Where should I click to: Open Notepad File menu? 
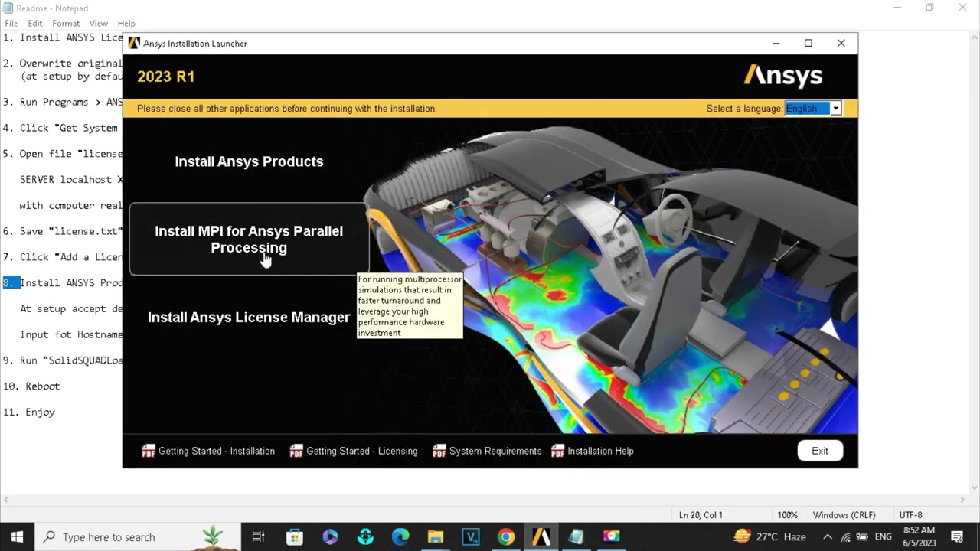coord(11,24)
